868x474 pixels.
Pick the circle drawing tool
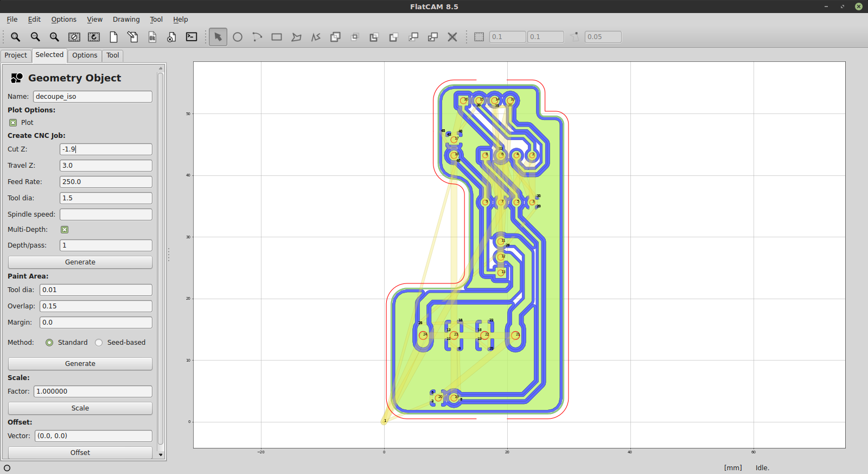pos(238,37)
